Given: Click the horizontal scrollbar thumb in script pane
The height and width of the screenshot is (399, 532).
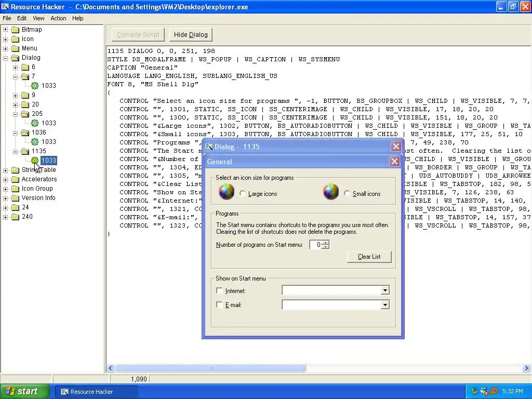Looking at the screenshot, I should point(210,368).
